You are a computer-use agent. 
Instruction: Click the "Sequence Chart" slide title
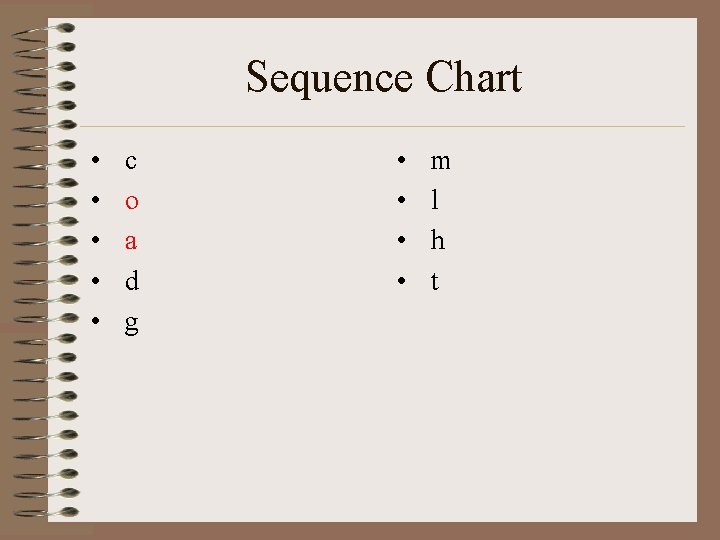tap(384, 78)
